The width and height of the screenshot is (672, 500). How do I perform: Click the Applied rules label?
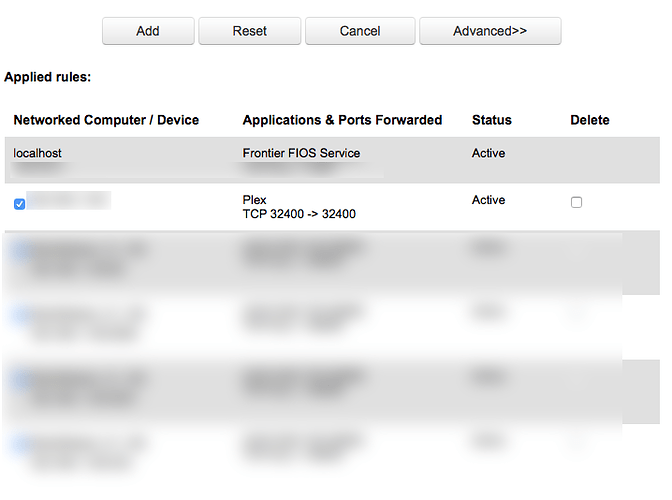click(47, 76)
